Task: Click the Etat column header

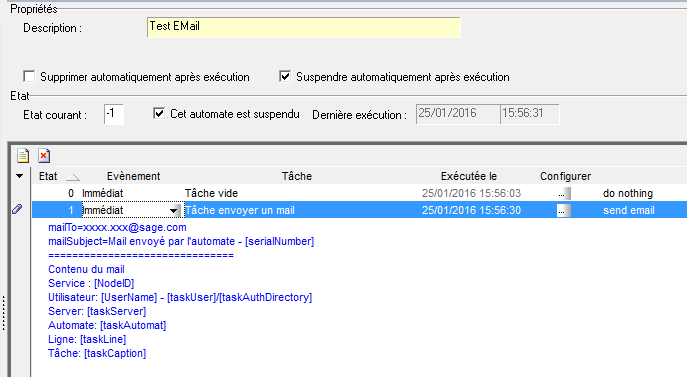Action: click(x=48, y=176)
